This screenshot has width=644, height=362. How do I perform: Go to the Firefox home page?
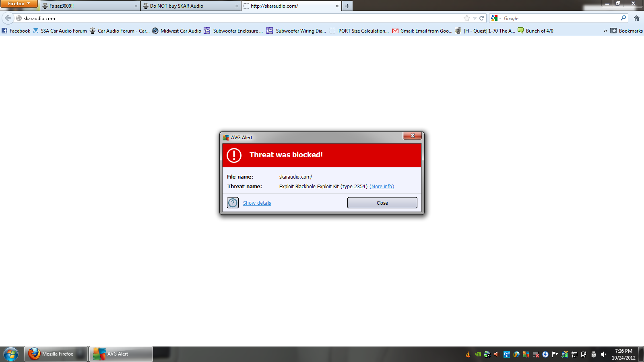tap(637, 18)
